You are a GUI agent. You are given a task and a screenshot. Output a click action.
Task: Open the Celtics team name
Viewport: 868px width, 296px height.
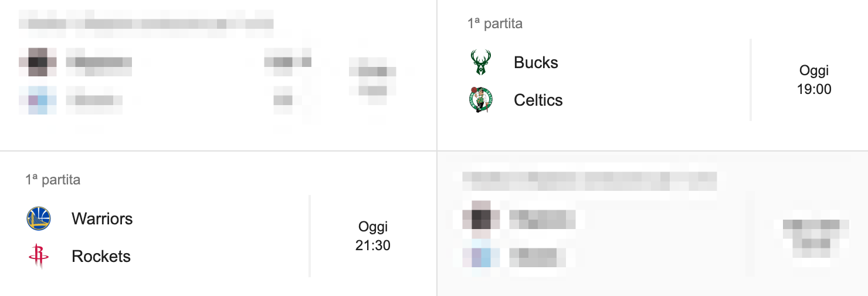pyautogui.click(x=538, y=100)
